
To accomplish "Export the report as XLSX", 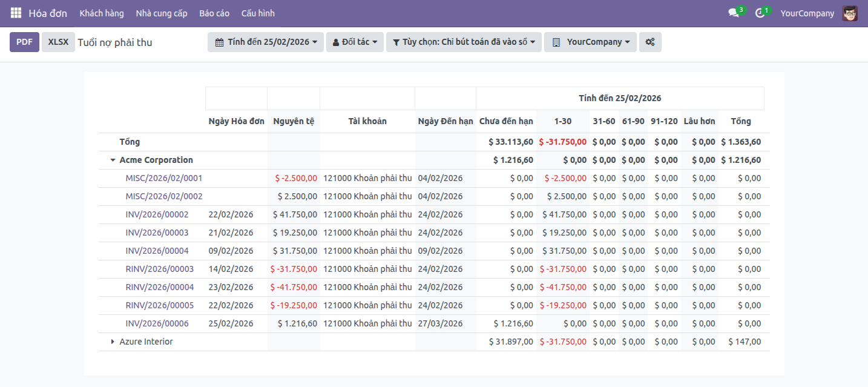I will (x=58, y=42).
